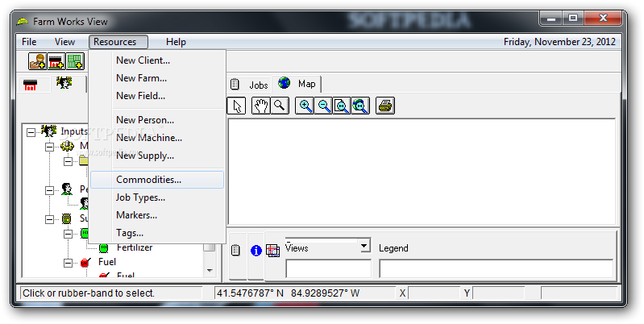Click the Friday, November 23, 2012 date
Image resolution: width=644 pixels, height=324 pixels.
(x=559, y=42)
